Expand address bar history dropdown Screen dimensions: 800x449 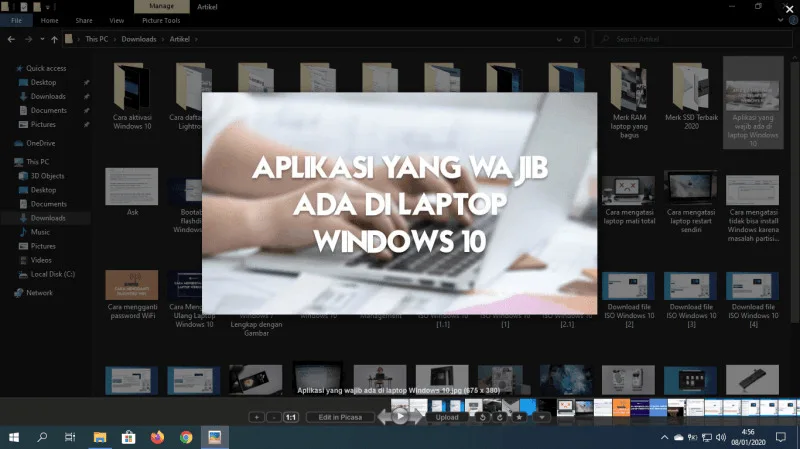(559, 39)
